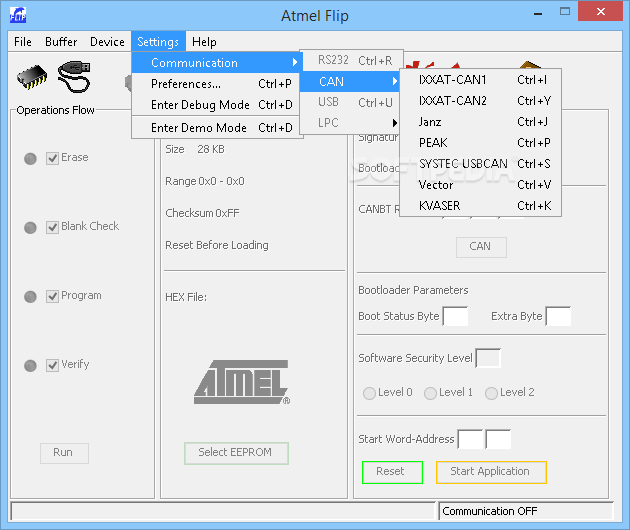Click the Communication OFF status text
This screenshot has height=530, width=630.
click(489, 511)
